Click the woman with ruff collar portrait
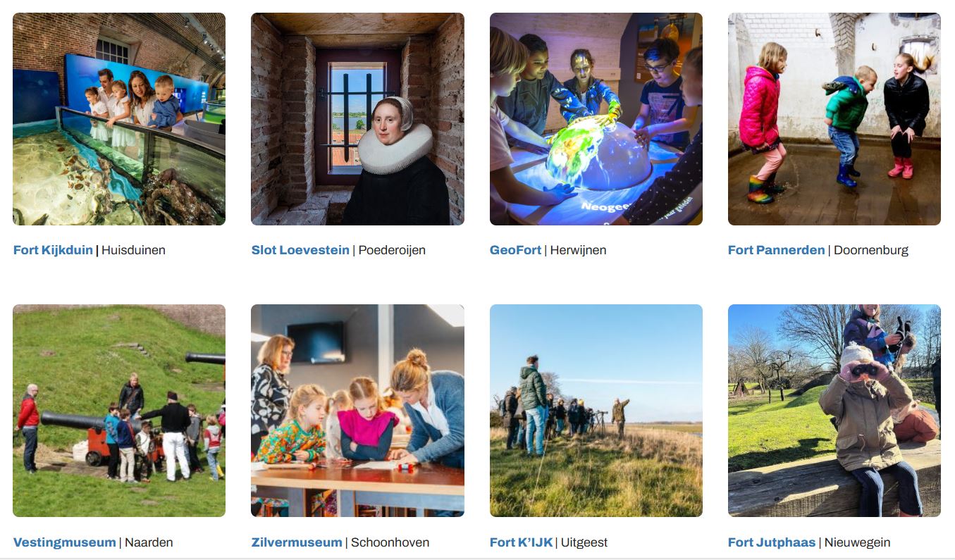955x560 pixels. tap(357, 119)
